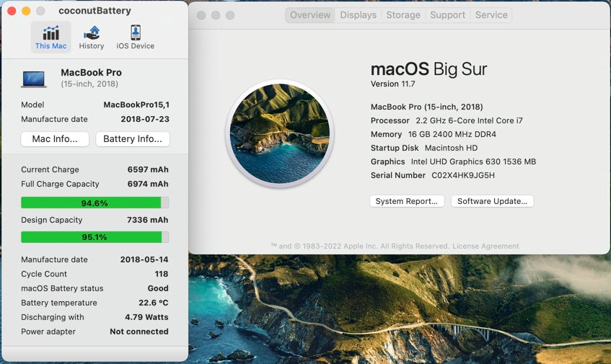Select the This Mac toolbar icon

(x=50, y=37)
